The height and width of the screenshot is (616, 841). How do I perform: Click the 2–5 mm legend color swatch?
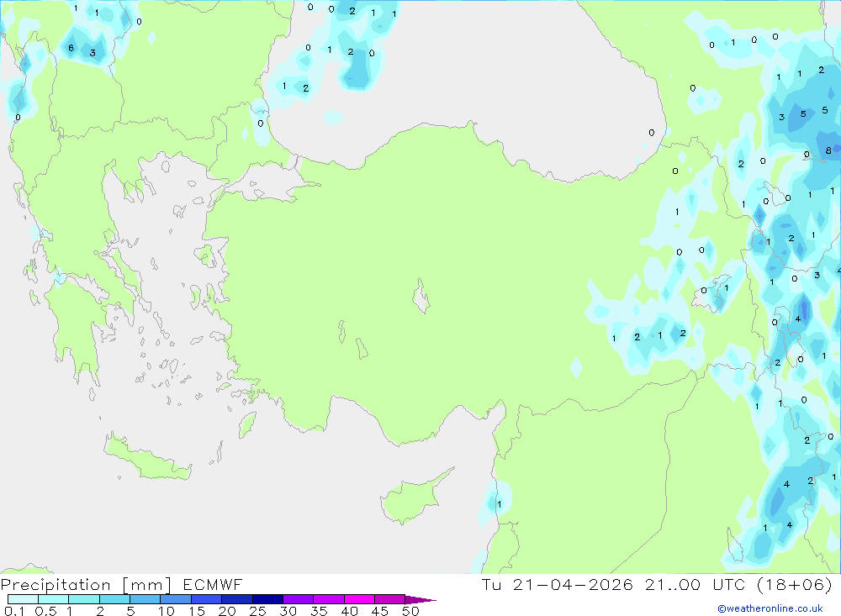(x=114, y=599)
